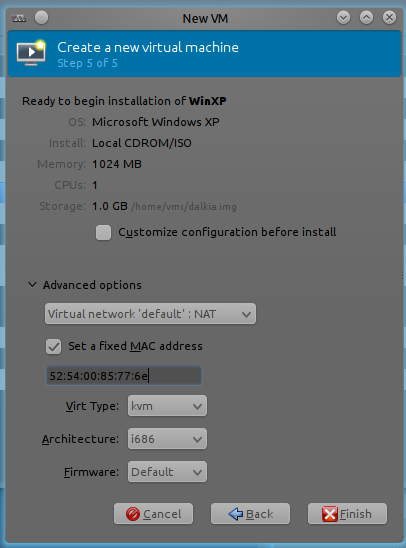Viewport: 406px width, 548px height.
Task: Click the red cancel icon on the Cancel button
Action: click(x=133, y=514)
